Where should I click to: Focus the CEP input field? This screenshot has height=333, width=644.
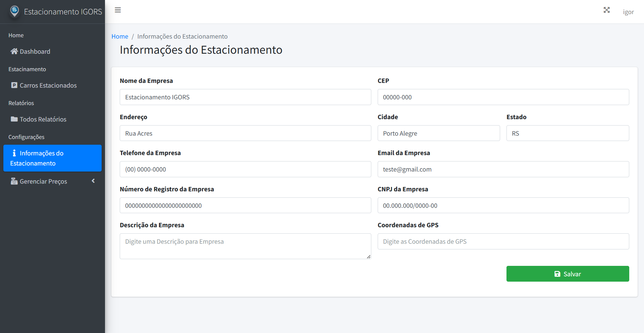tap(503, 97)
